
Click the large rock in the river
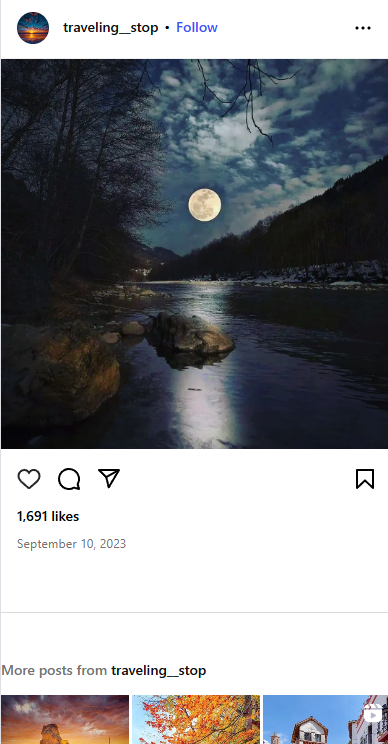(x=192, y=334)
